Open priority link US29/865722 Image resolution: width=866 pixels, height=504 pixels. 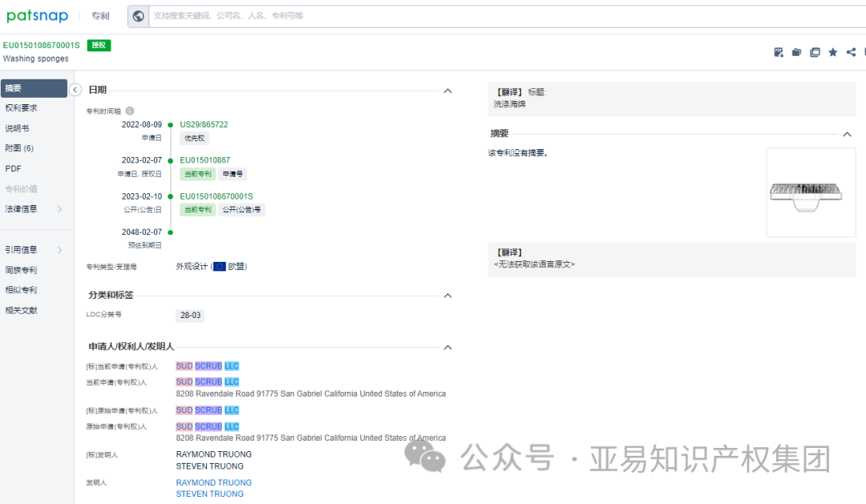coord(204,125)
